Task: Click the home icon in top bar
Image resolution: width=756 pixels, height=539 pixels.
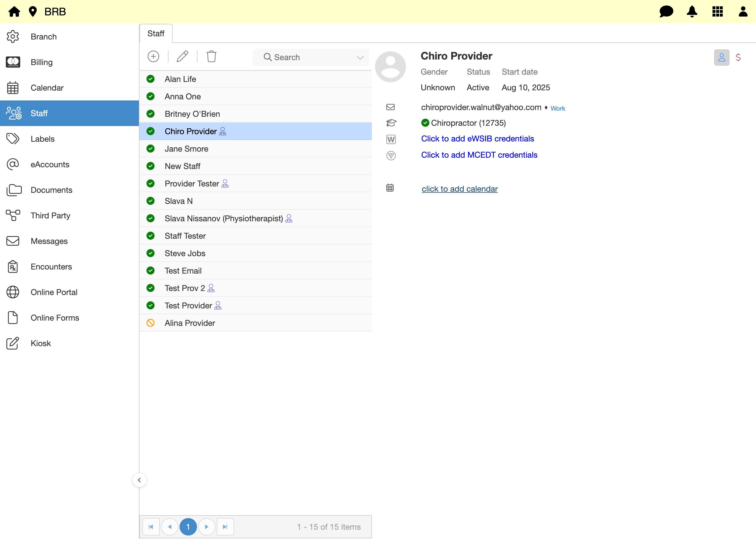Action: (14, 12)
